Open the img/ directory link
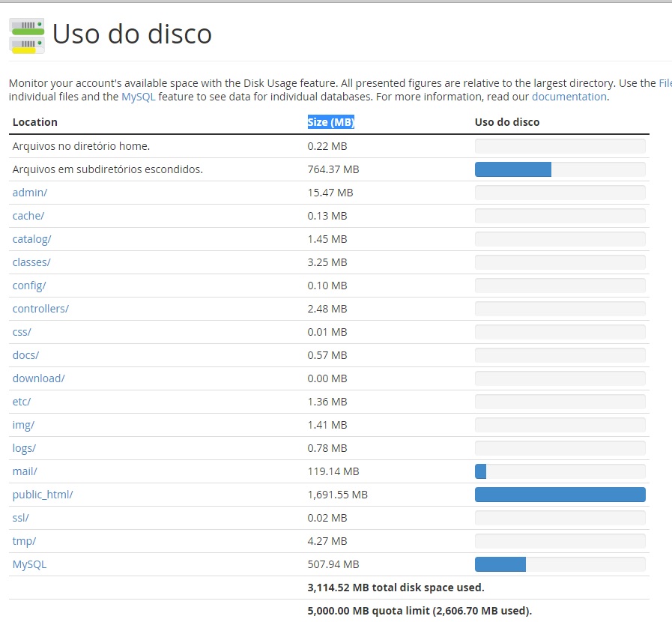Screen dimensions: 672x622 tap(23, 425)
